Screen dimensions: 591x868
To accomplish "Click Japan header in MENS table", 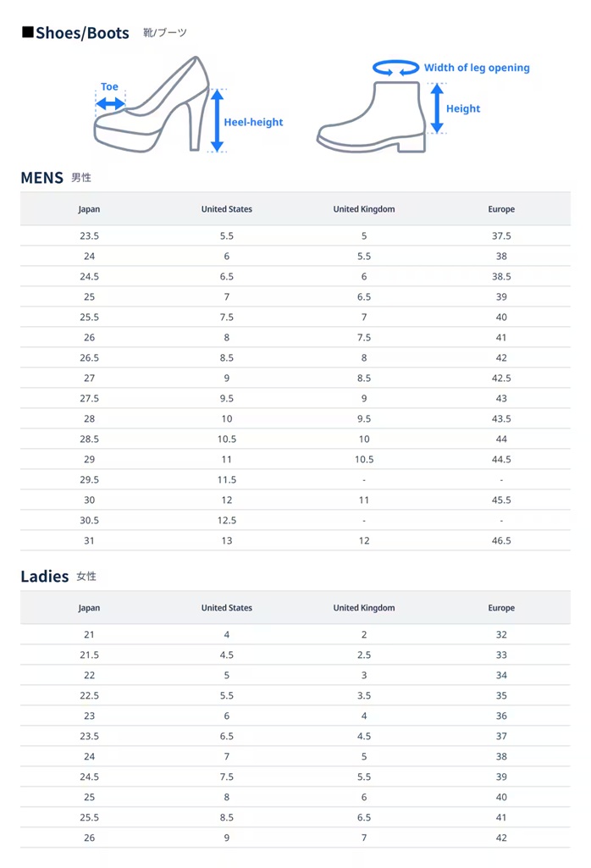I will click(89, 209).
